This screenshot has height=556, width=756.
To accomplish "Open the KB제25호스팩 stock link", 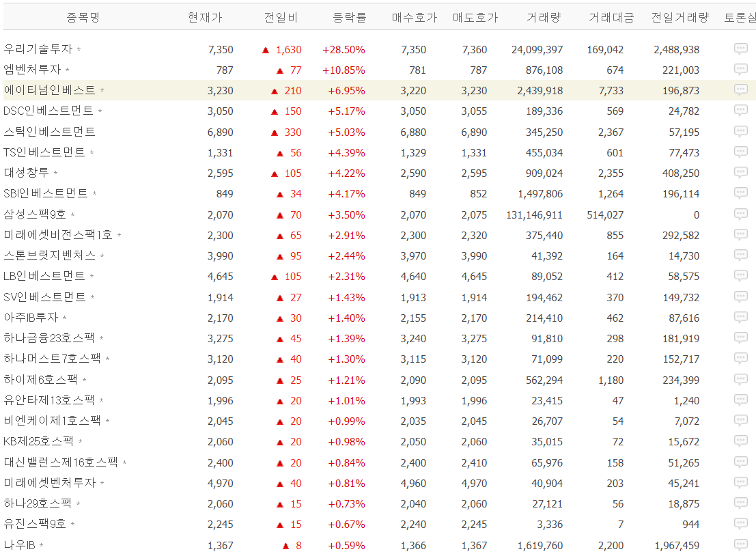I will click(x=38, y=441).
